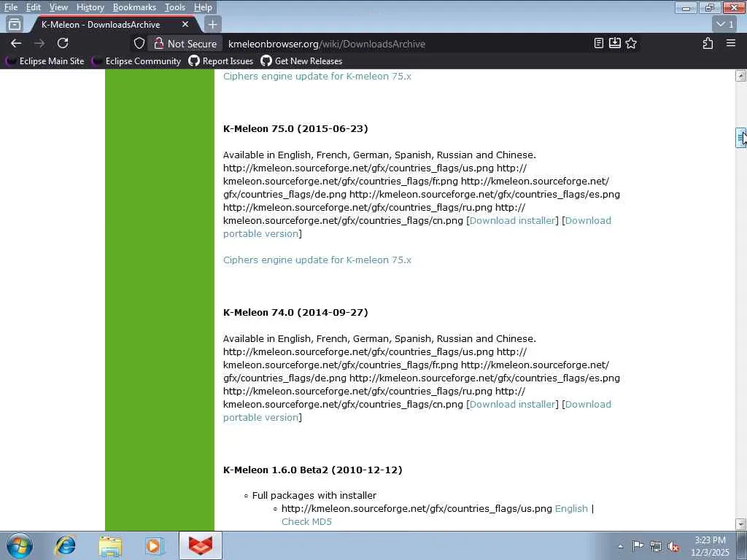Click the tracking protection shield icon

139,43
